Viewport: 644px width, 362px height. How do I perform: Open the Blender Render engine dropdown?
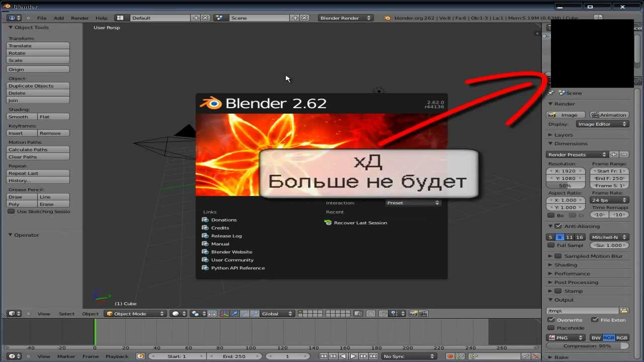[x=345, y=18]
